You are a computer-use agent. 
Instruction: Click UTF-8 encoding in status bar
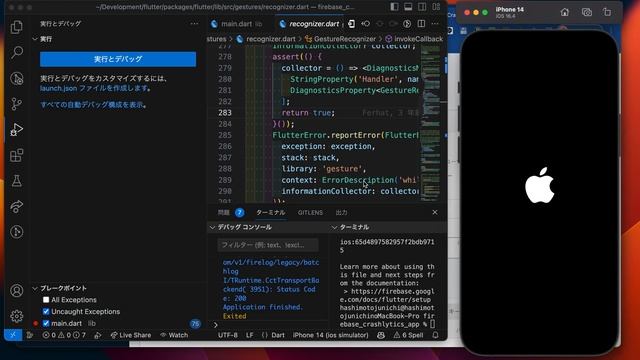228,335
